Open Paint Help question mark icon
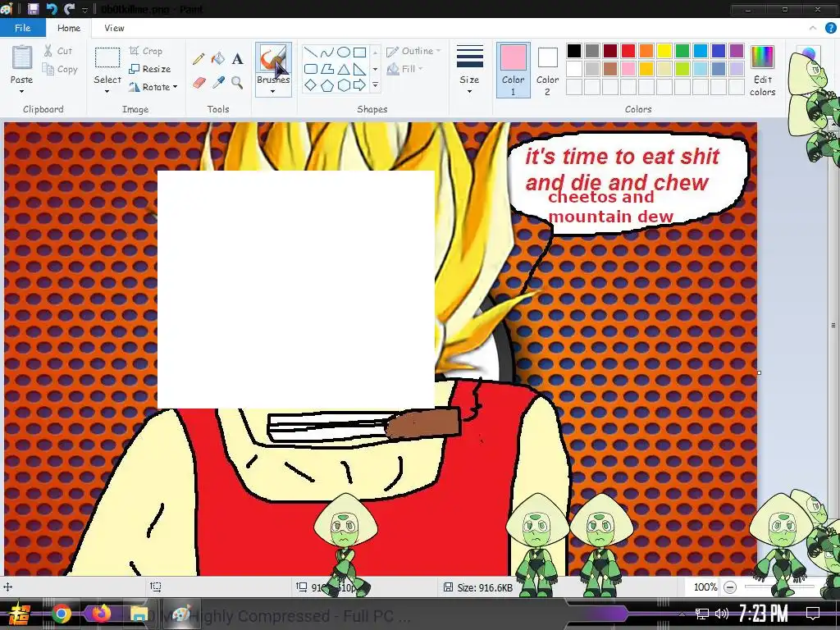This screenshot has width=840, height=630. (x=830, y=28)
